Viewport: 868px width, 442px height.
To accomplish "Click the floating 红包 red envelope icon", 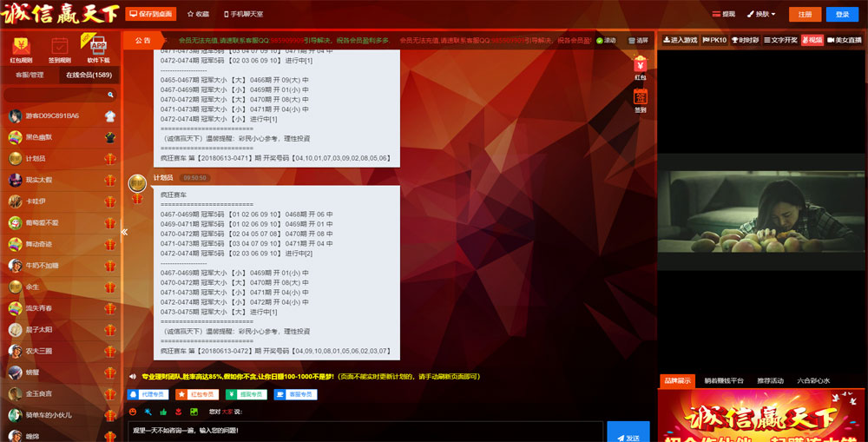I will pos(641,69).
